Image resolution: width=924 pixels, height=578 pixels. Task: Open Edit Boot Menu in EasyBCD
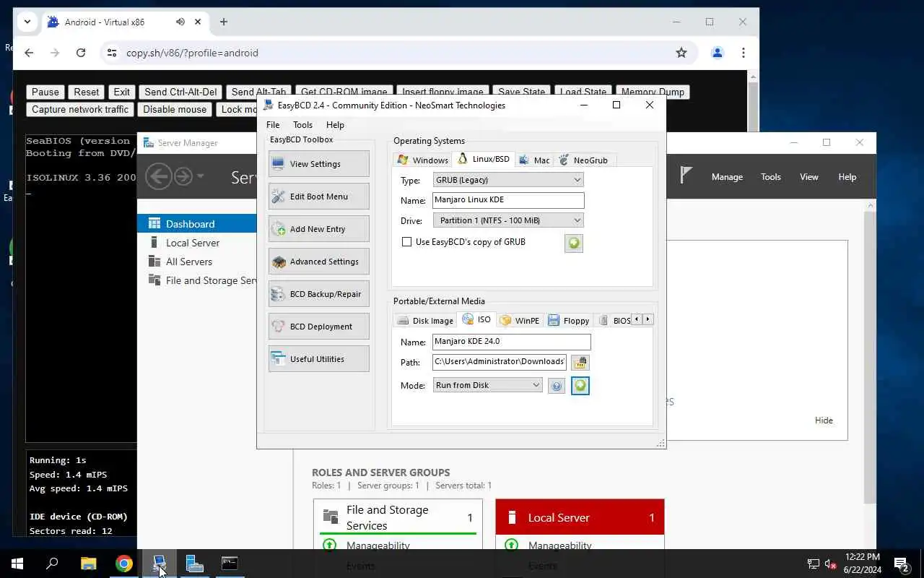point(318,197)
